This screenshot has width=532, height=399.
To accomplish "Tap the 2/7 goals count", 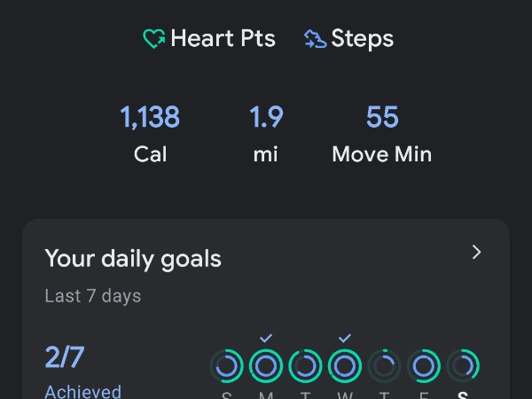I will (65, 357).
